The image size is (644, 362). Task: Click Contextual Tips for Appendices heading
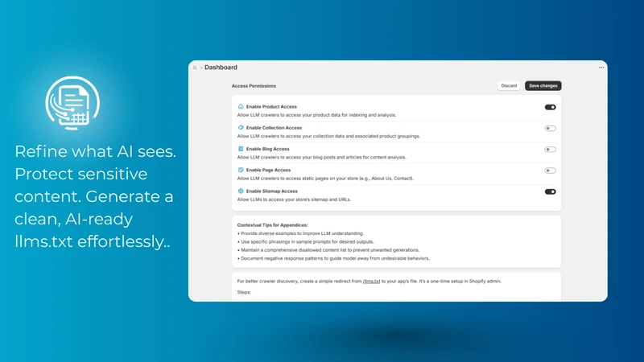pos(273,225)
